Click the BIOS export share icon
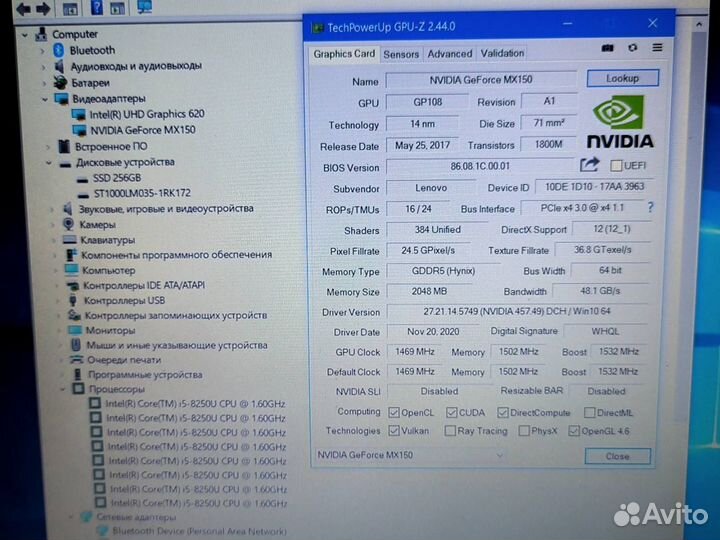 589,165
